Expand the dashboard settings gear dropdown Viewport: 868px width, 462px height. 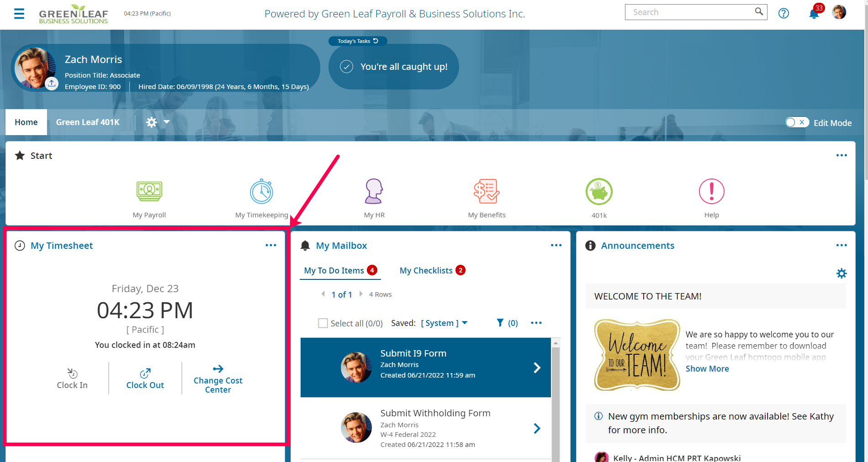coord(158,122)
